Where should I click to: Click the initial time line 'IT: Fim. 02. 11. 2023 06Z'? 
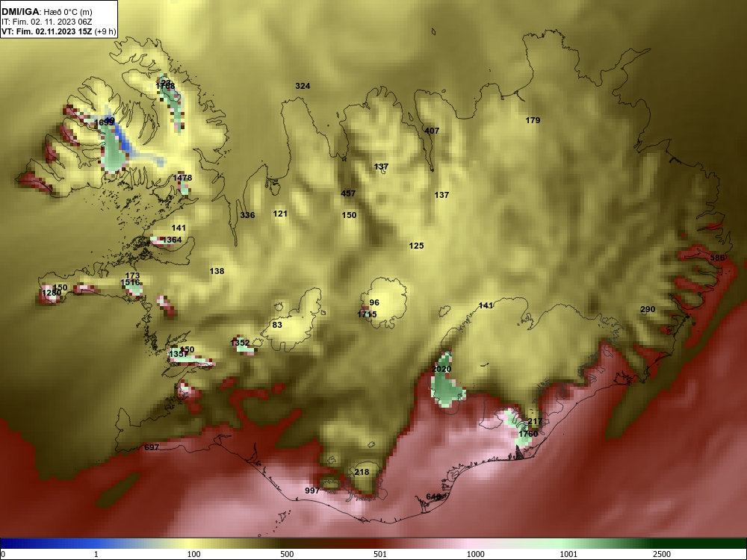click(46, 22)
